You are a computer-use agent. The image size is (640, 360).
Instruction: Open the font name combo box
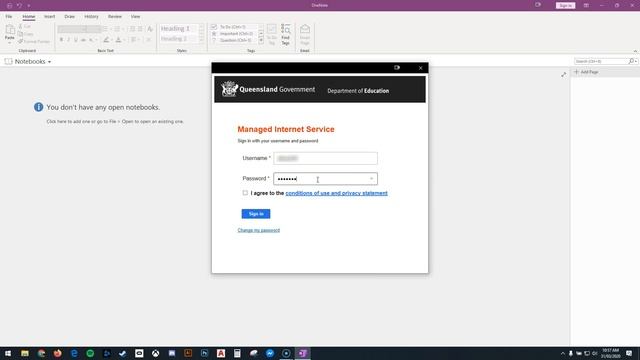(x=72, y=29)
